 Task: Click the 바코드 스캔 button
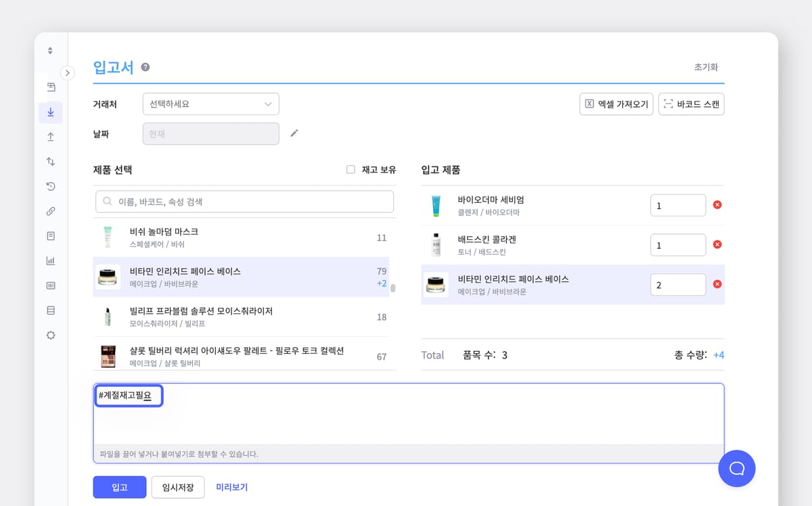pyautogui.click(x=692, y=104)
